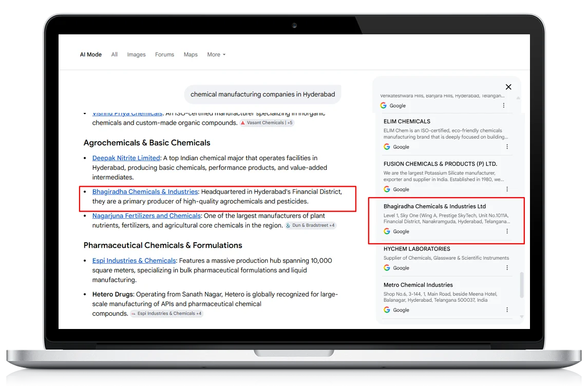This screenshot has height=388, width=588.
Task: Open Espi Industries & Chemicals link
Action: tap(134, 261)
